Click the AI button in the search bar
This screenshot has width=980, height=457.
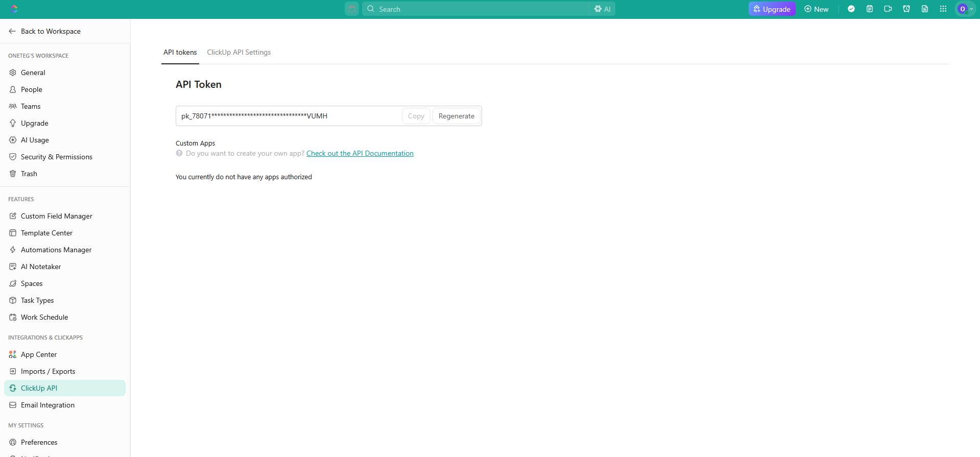[603, 9]
